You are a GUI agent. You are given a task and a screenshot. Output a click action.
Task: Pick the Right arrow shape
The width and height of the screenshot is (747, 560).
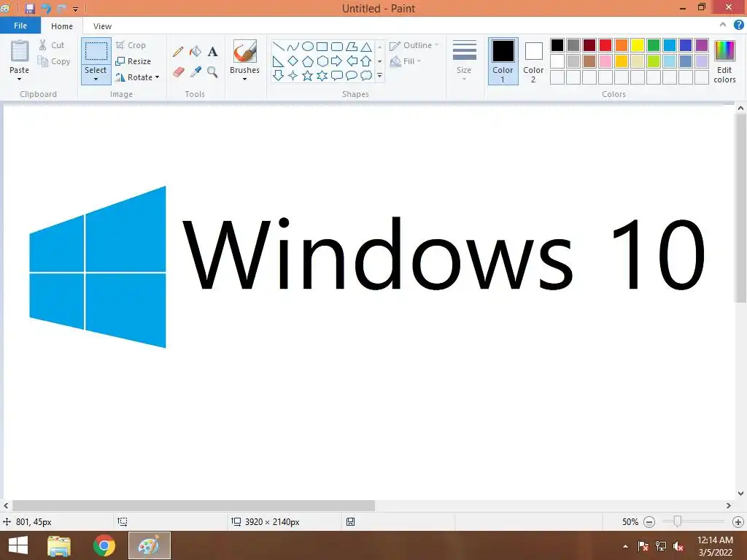pyautogui.click(x=337, y=61)
